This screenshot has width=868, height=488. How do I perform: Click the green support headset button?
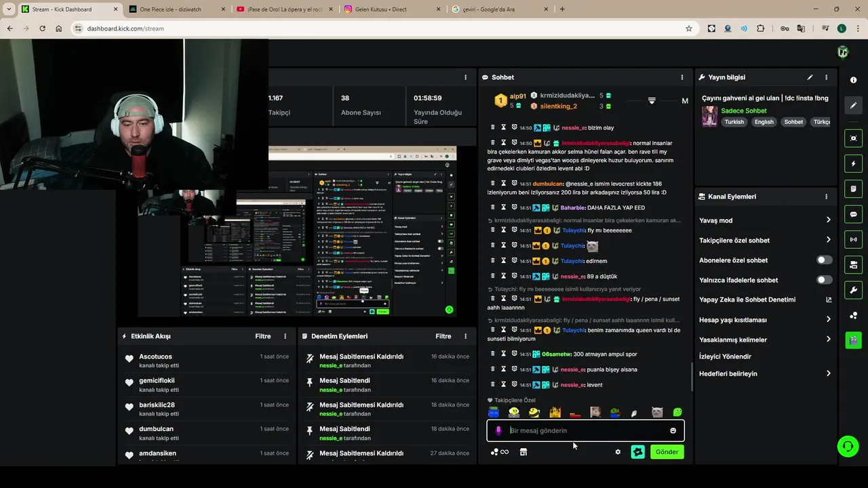point(848,446)
